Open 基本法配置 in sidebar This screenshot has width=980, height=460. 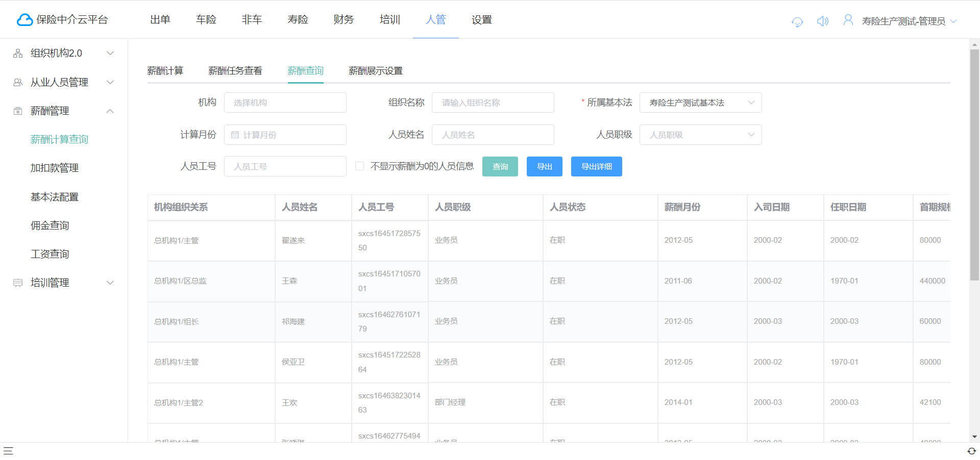pos(55,197)
